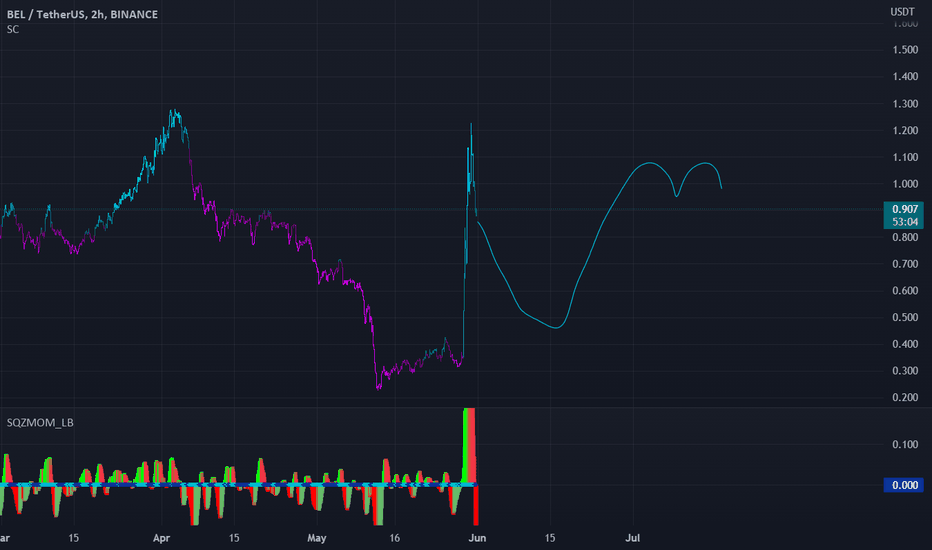Click price axis label 1.000
932x550 pixels.
coord(905,184)
